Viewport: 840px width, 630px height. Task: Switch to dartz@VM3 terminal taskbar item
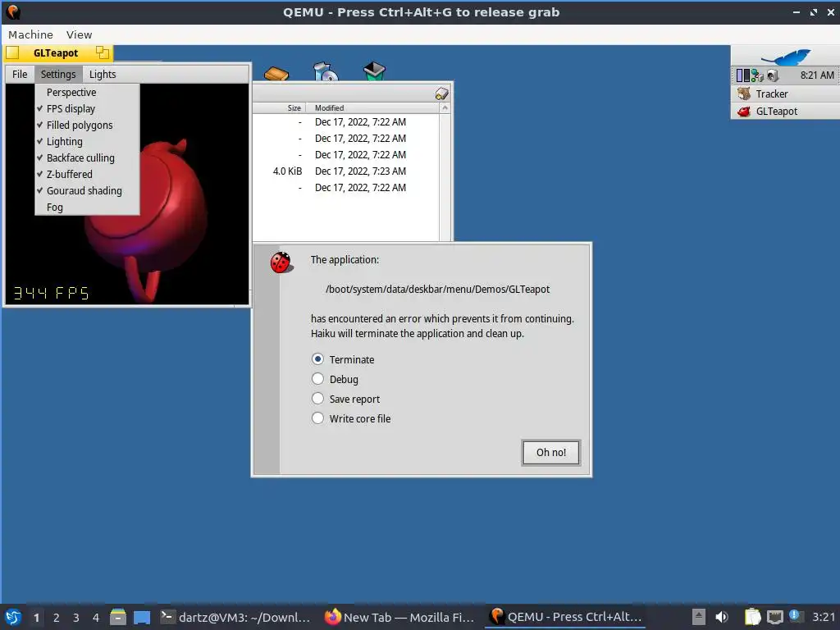235,617
